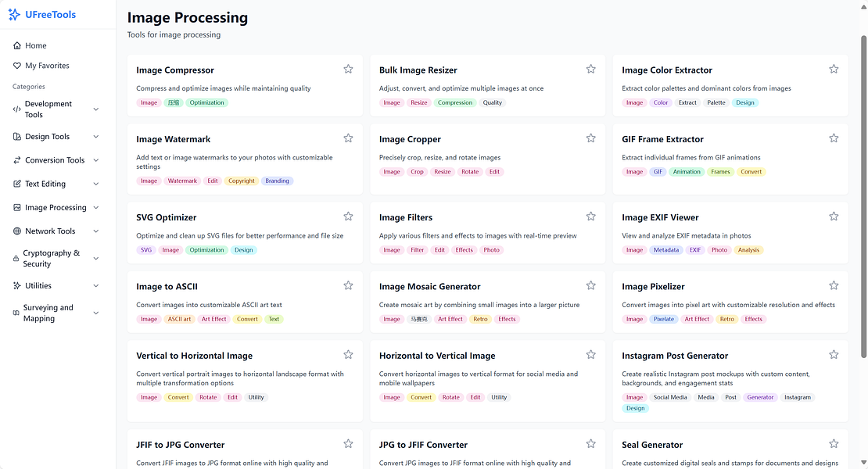This screenshot has width=868, height=469.
Task: Toggle the favorite star on Instagram Post Generator
Action: 834,353
